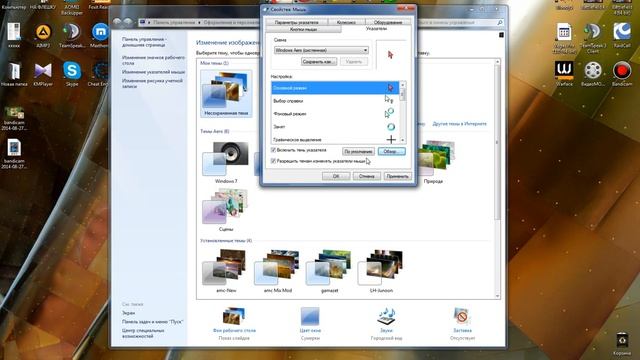The image size is (640, 360).
Task: Click the pointer list scrollbar down arrow
Action: 402,140
